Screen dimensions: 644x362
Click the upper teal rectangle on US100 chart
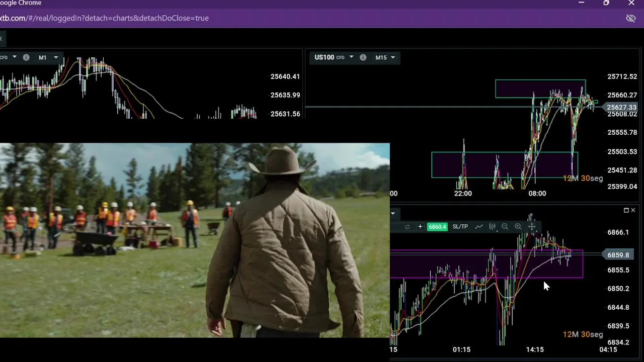coord(540,88)
